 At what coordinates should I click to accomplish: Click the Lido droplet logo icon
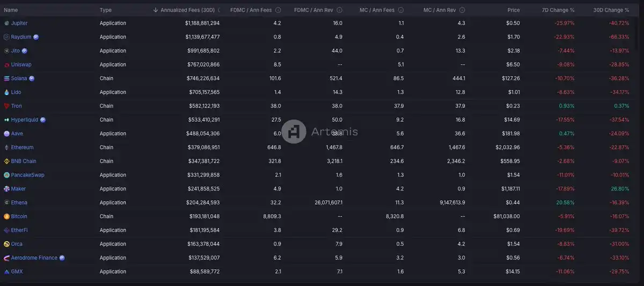coord(6,92)
